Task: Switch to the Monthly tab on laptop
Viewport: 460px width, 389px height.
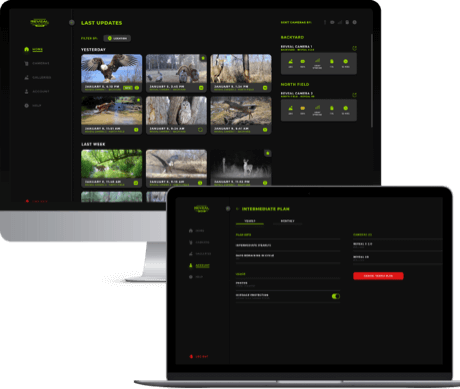Action: tap(287, 221)
